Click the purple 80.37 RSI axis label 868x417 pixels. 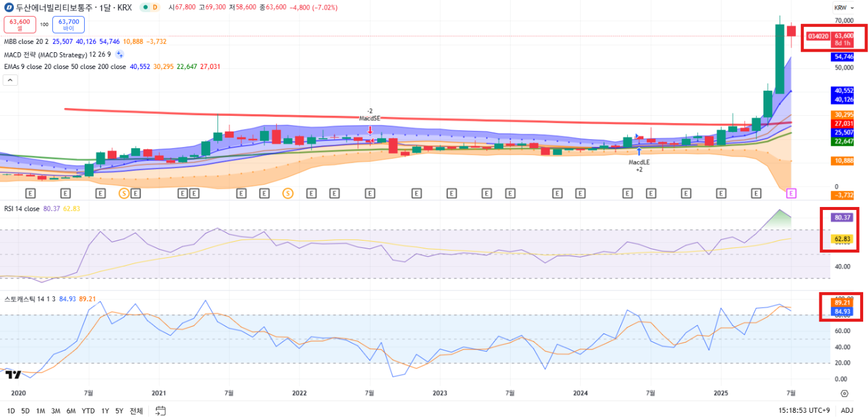pyautogui.click(x=843, y=217)
